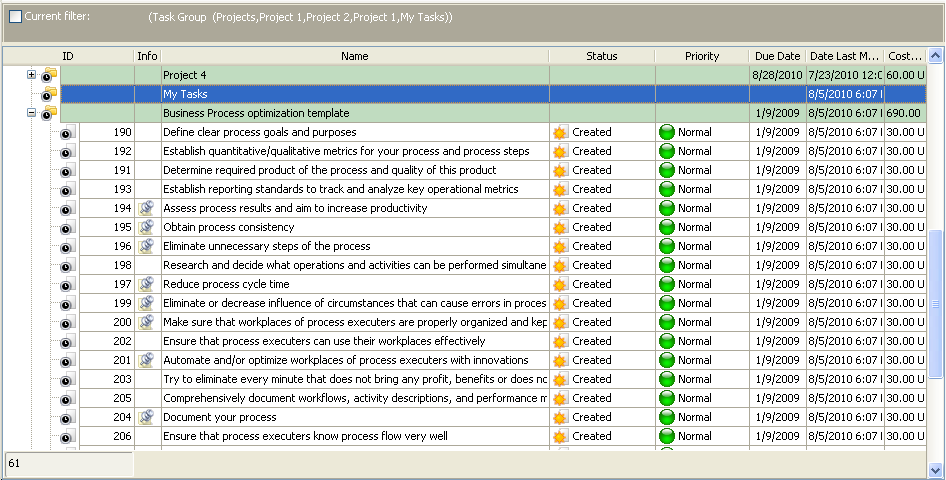This screenshot has width=946, height=480.
Task: Select the 'Document your process' task
Action: coord(220,417)
